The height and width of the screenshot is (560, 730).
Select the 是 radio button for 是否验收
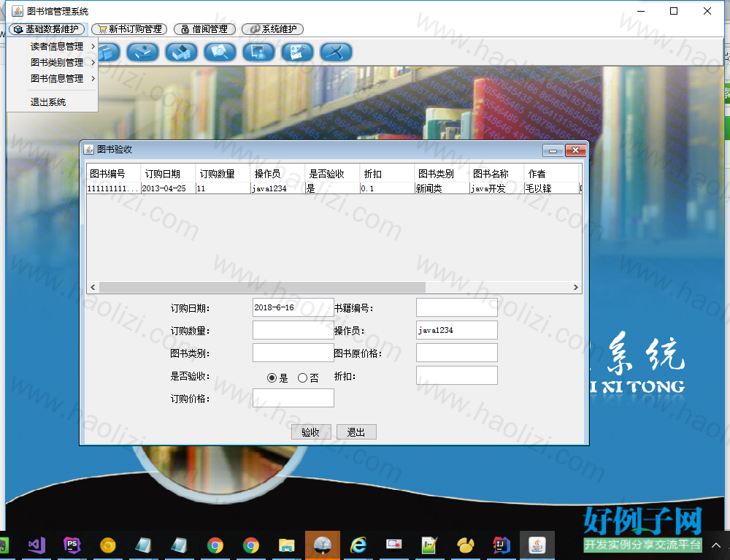click(x=272, y=378)
